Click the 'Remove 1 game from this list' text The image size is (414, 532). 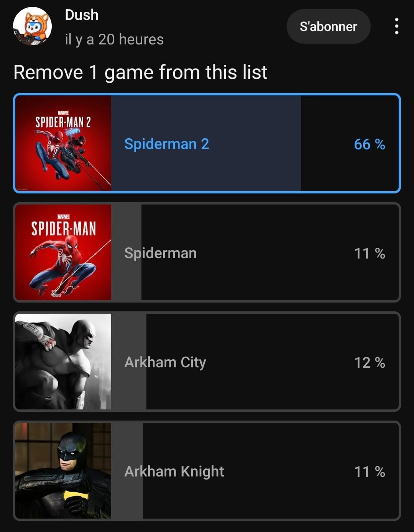(x=140, y=72)
